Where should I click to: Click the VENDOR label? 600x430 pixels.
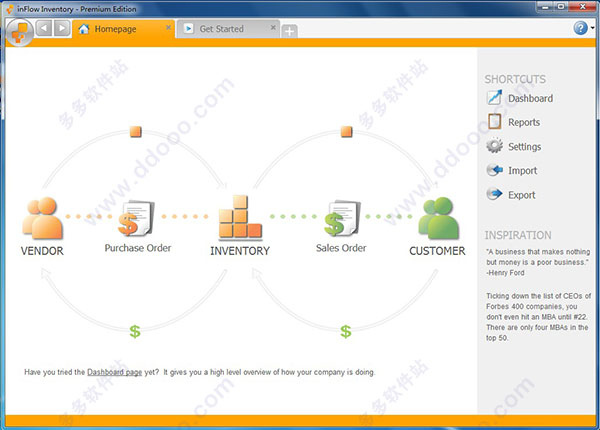click(42, 251)
